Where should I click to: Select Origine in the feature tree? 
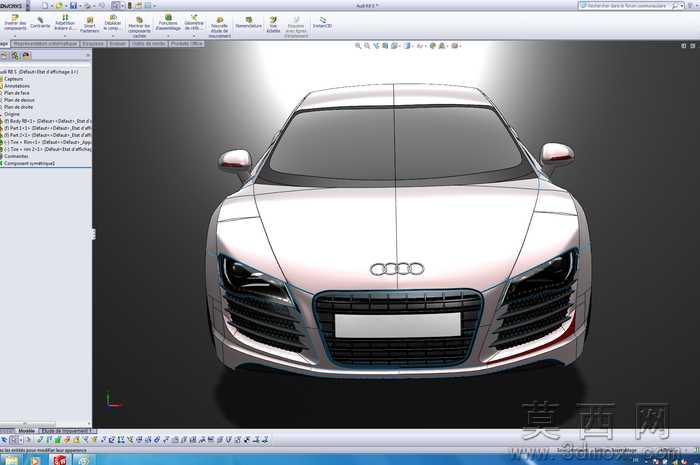[12, 115]
